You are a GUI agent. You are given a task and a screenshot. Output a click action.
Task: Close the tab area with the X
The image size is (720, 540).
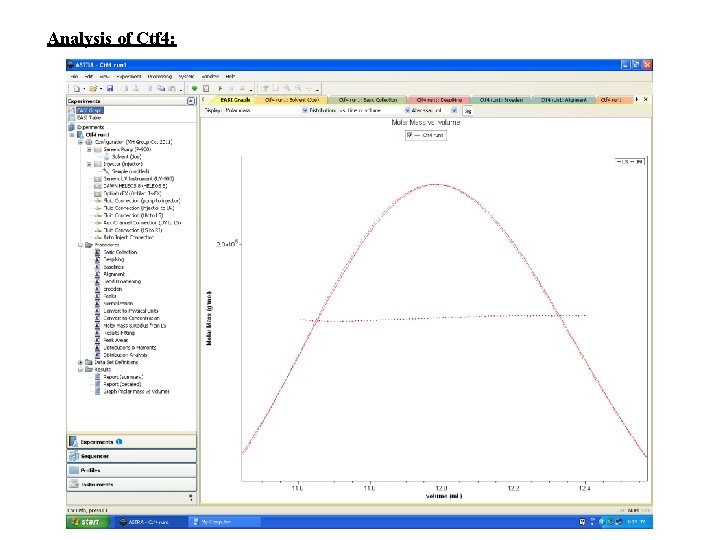(646, 99)
